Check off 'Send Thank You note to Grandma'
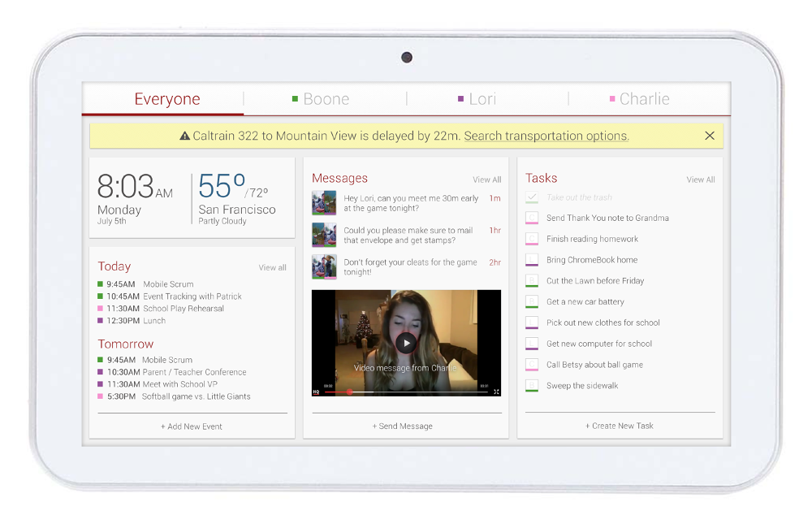 (532, 218)
